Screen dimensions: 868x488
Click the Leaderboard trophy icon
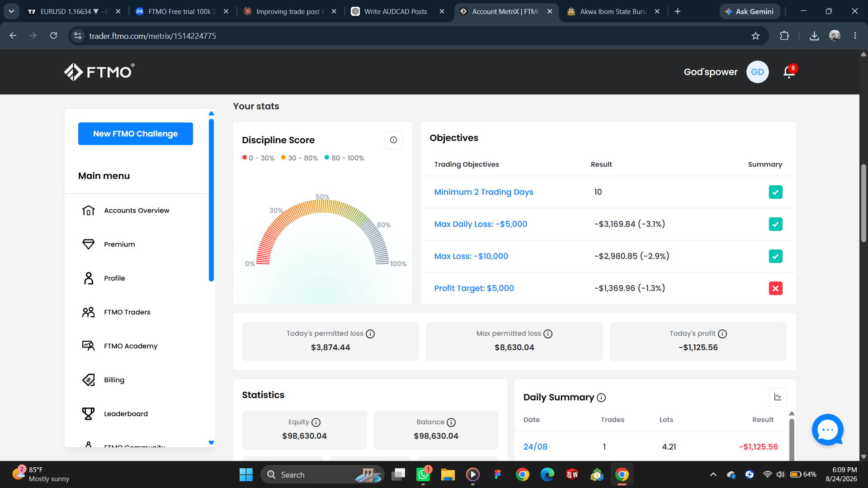88,414
